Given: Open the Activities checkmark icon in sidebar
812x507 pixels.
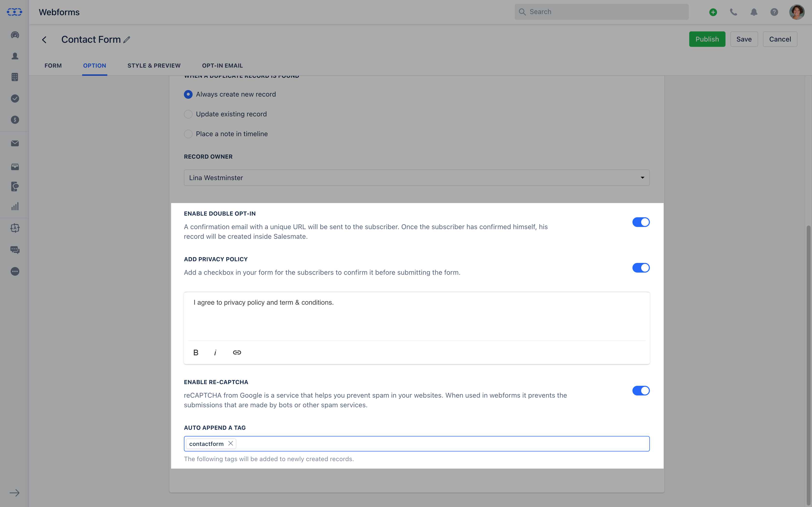Looking at the screenshot, I should point(14,98).
